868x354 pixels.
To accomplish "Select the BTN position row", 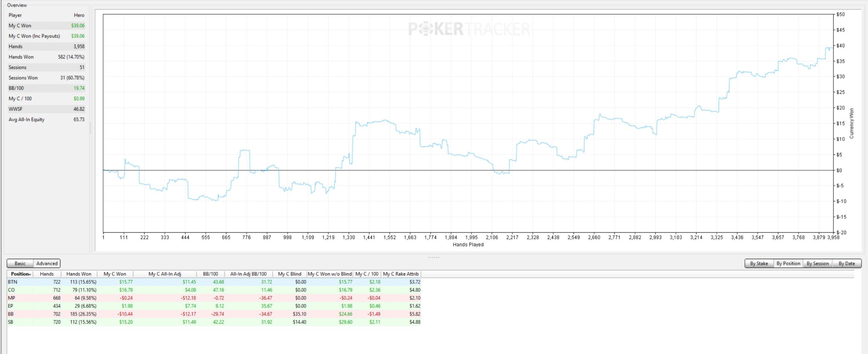I will [x=214, y=282].
